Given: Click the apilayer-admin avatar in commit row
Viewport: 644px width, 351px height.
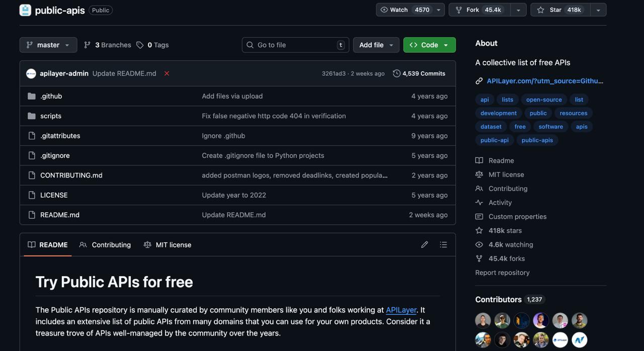Looking at the screenshot, I should (x=31, y=73).
